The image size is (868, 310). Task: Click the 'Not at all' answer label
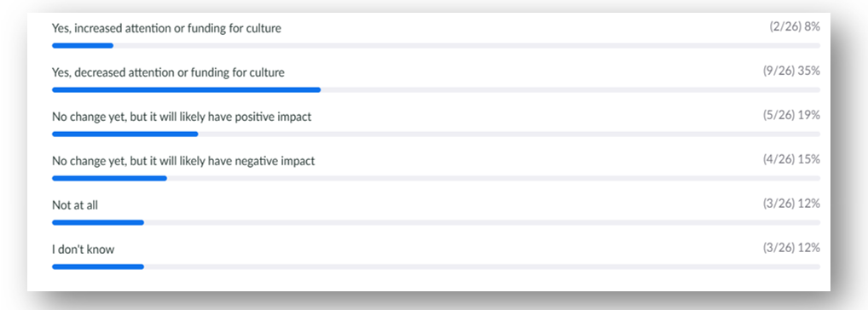[x=75, y=205]
